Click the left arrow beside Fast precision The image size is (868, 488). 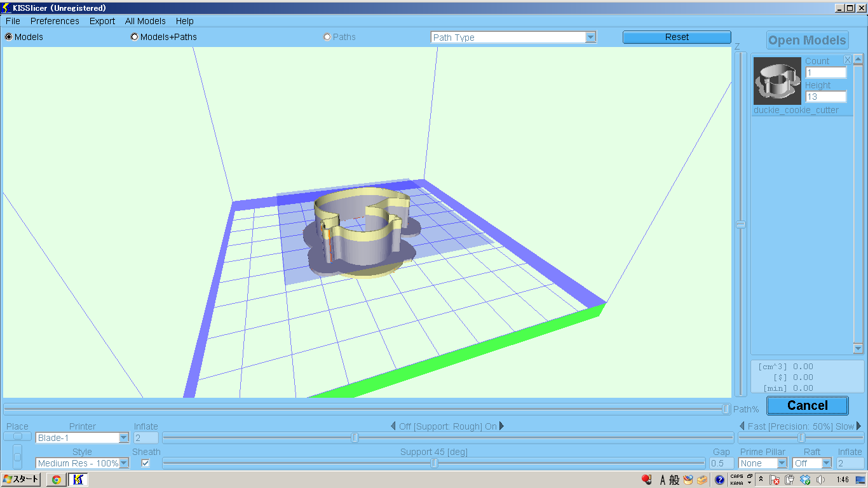[742, 426]
